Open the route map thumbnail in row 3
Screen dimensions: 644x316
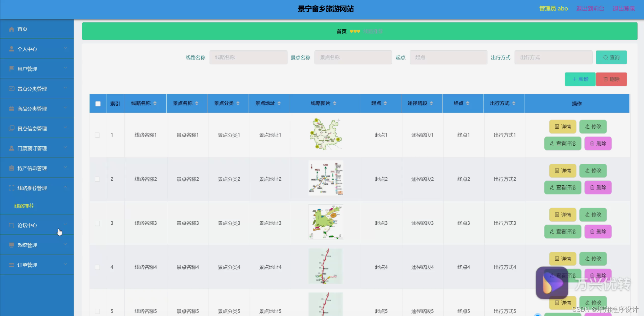326,222
